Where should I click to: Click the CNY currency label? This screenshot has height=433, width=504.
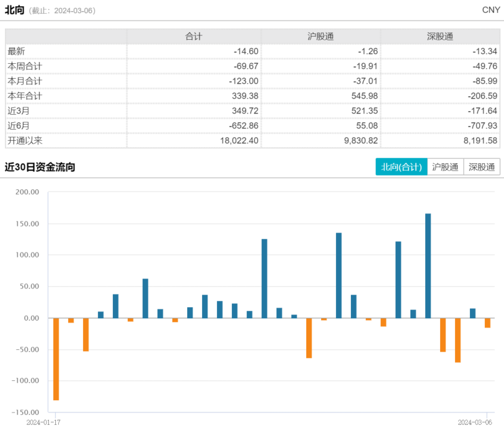(490, 10)
